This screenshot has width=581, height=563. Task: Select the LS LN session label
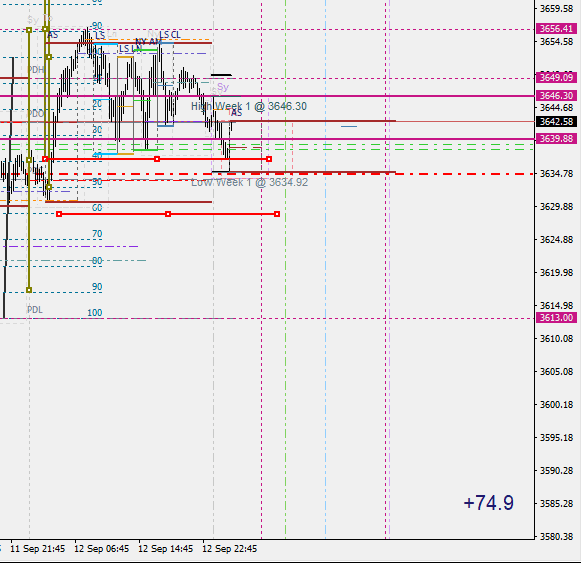click(130, 49)
